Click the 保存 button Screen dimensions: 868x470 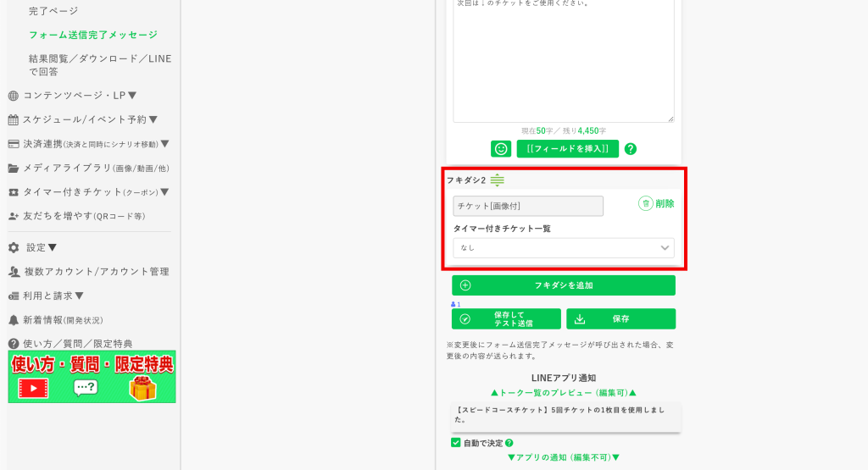tap(620, 319)
